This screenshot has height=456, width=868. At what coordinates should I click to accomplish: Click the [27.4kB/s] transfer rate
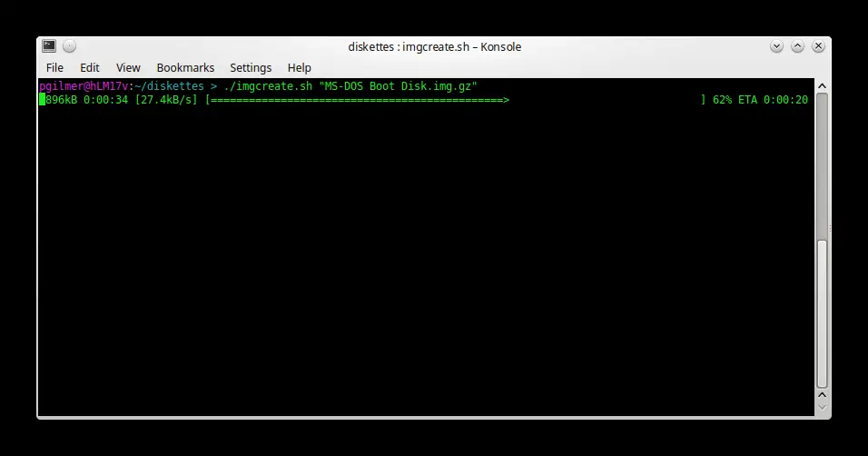[166, 100]
